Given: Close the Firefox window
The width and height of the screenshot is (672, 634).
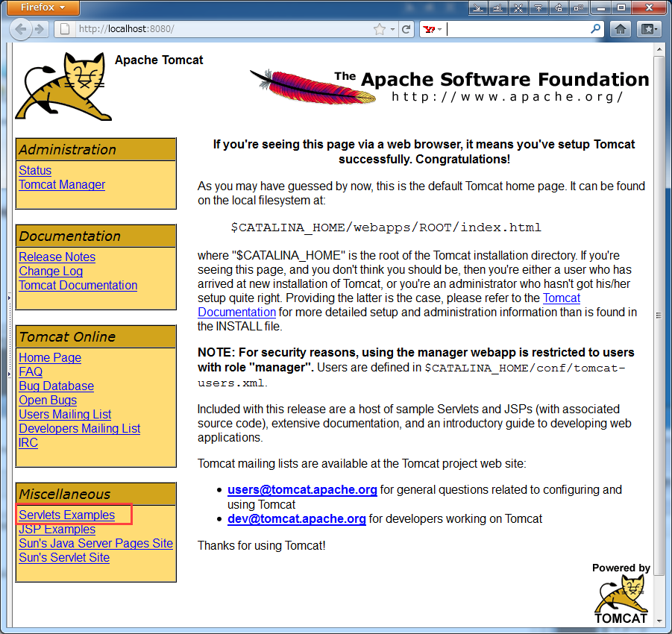Looking at the screenshot, I should tap(650, 7).
